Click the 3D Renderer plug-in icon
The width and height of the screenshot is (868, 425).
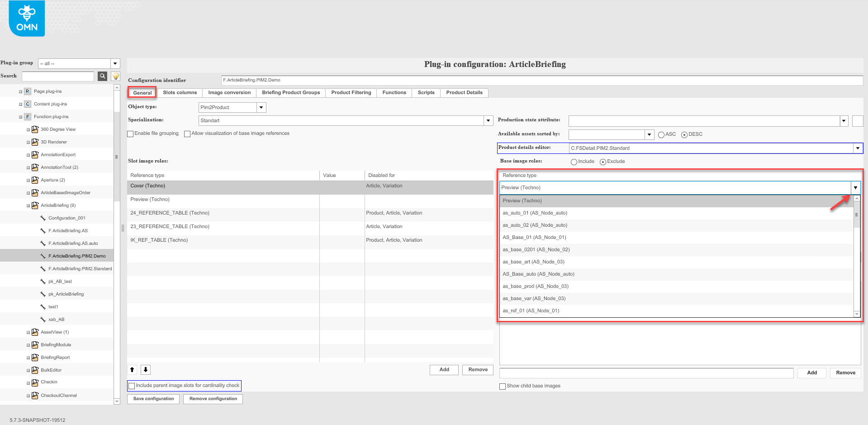[x=35, y=142]
